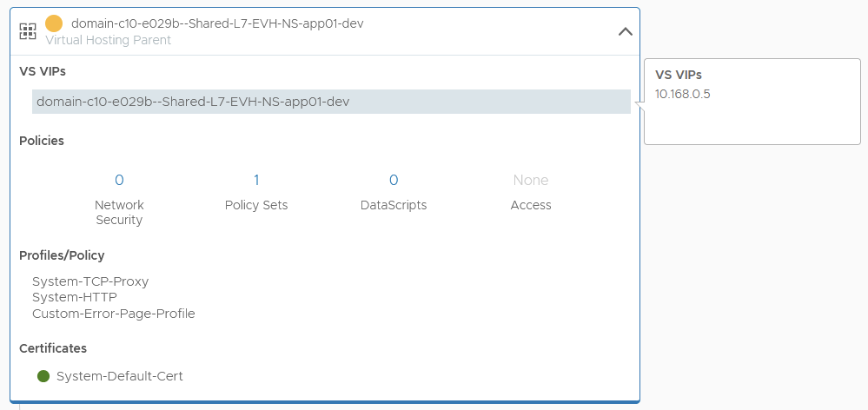Click the Policy Sets label

[256, 205]
